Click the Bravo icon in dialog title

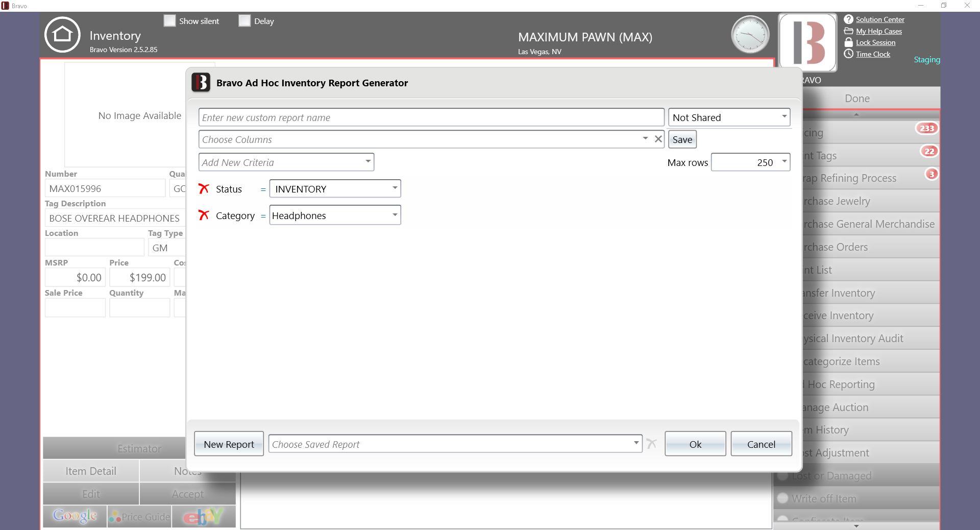pos(201,83)
